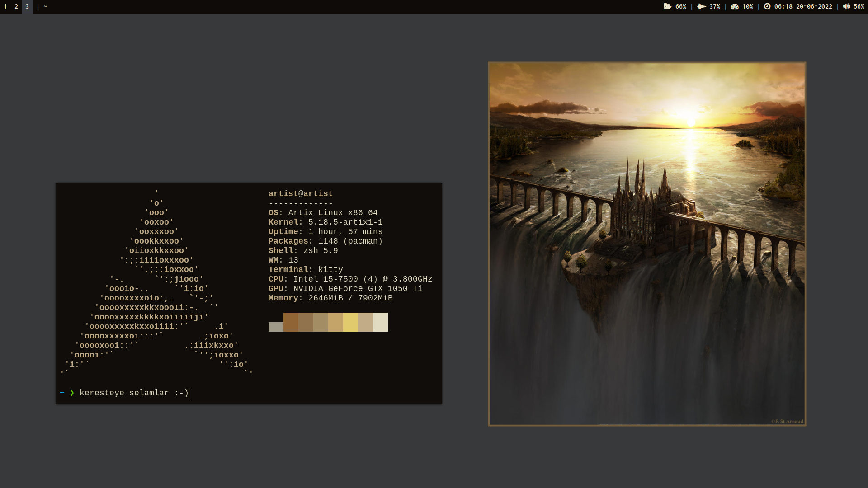Click the 'keresteye selamlar :-)' typed command
Screen dimensions: 868x488
134,393
